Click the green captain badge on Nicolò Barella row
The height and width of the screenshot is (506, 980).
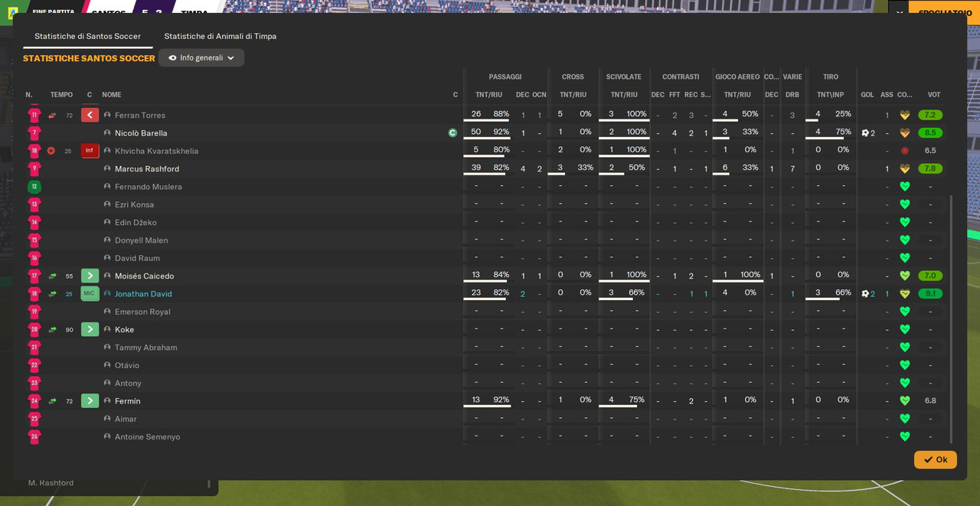point(452,132)
